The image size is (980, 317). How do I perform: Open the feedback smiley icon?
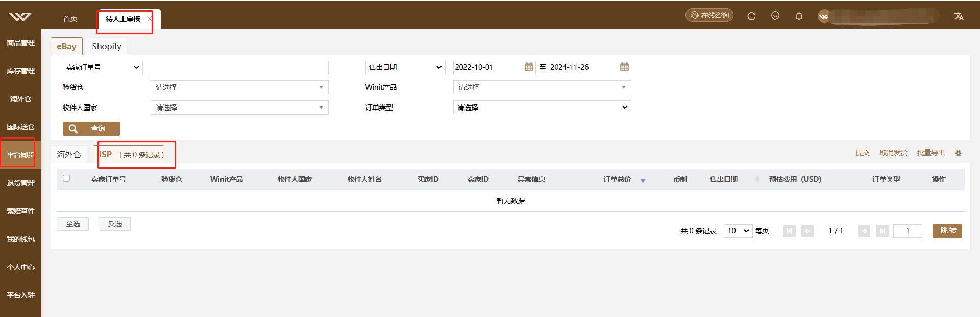tap(775, 16)
